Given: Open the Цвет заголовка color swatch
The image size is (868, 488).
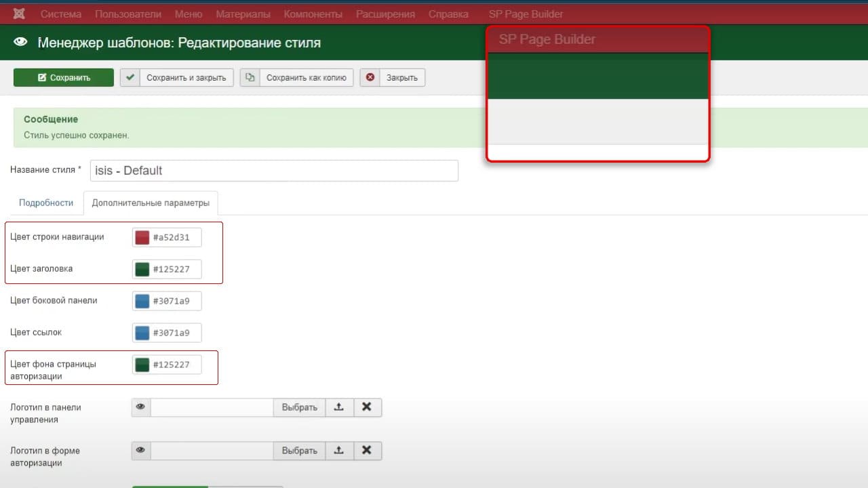Looking at the screenshot, I should coord(142,269).
